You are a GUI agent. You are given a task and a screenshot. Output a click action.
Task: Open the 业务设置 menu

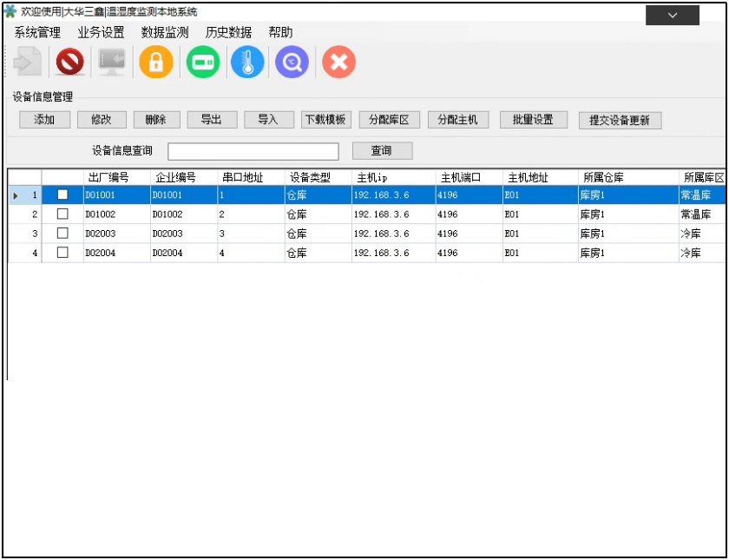click(x=101, y=33)
